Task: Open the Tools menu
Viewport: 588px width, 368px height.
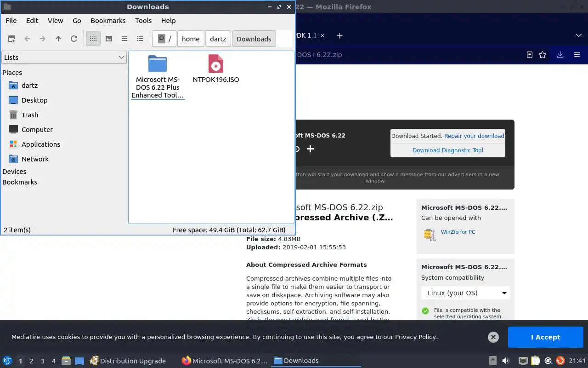Action: coord(143,21)
